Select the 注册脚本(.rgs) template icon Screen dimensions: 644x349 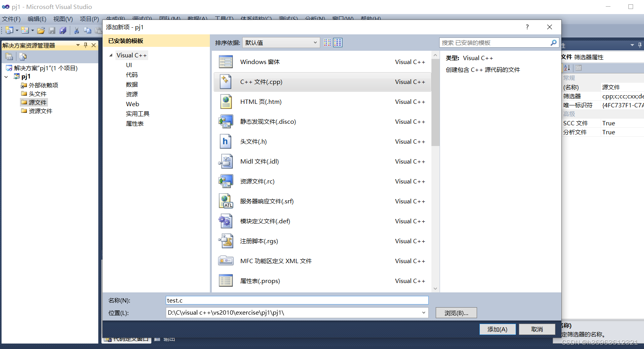[x=225, y=241]
